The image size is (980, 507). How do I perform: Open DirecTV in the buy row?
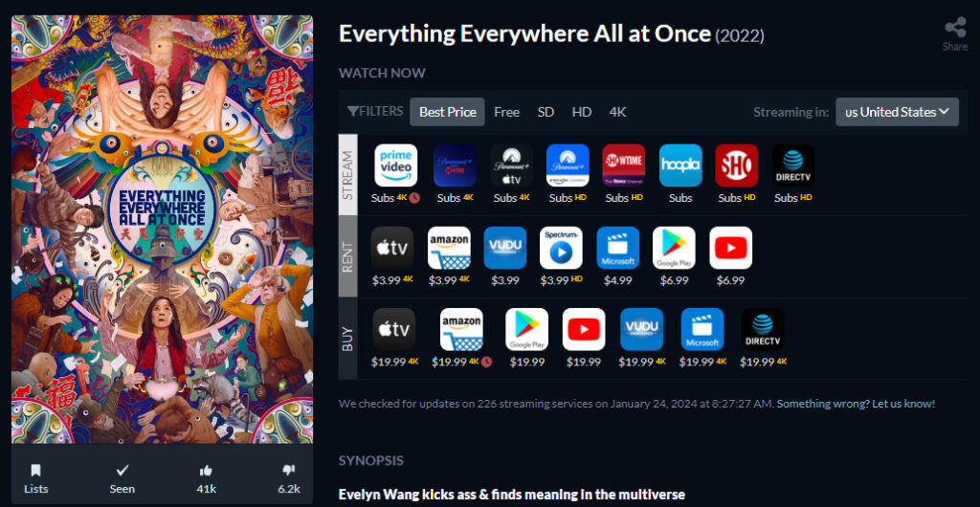(763, 329)
